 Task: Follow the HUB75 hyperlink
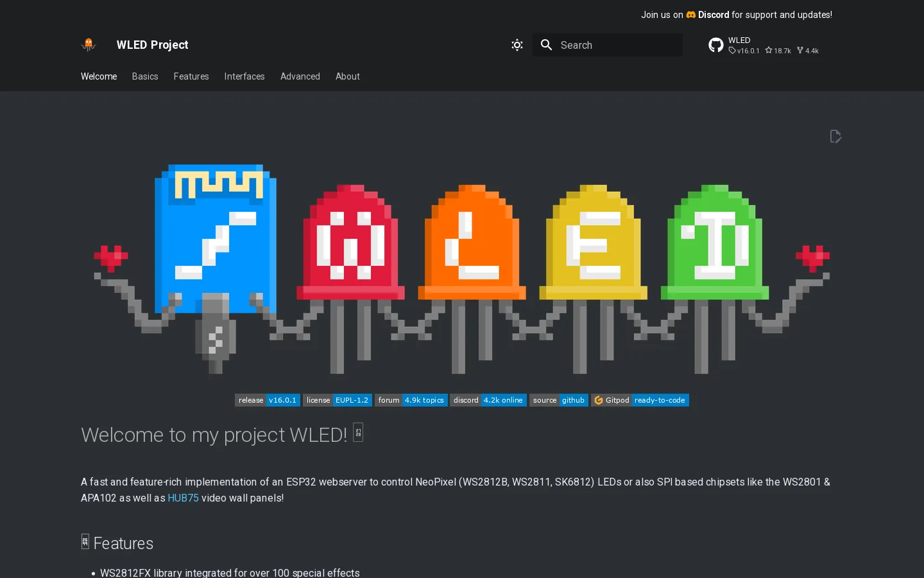(183, 498)
